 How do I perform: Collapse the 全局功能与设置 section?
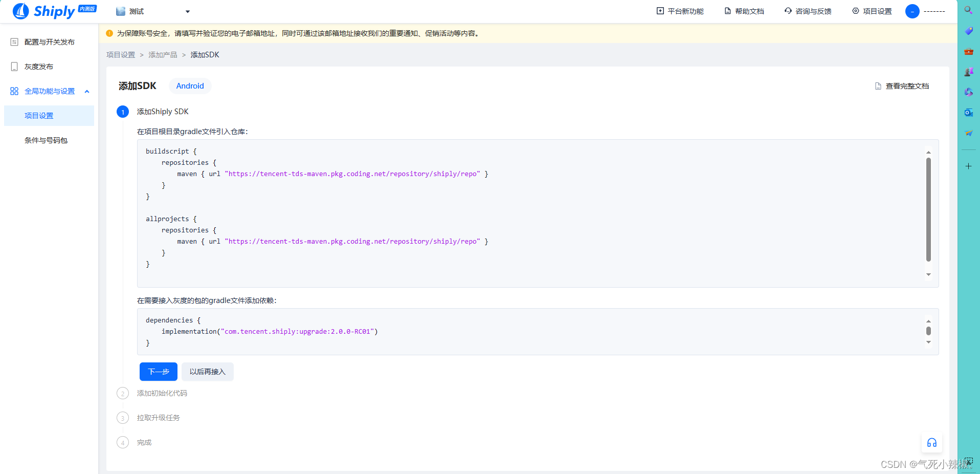[86, 91]
